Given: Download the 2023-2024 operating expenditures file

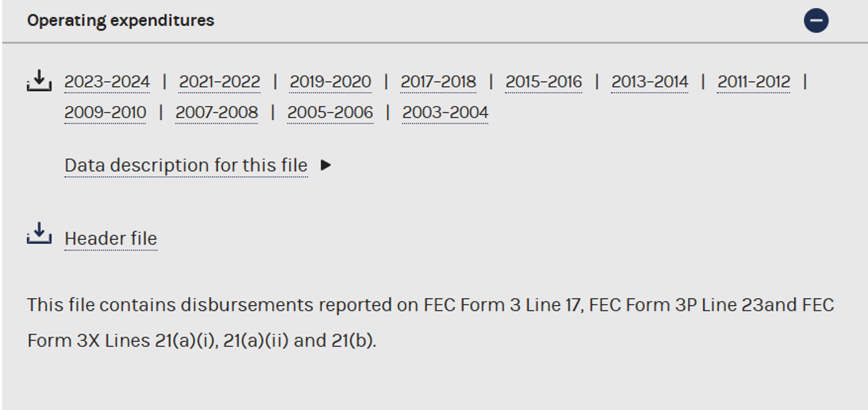Looking at the screenshot, I should 107,81.
